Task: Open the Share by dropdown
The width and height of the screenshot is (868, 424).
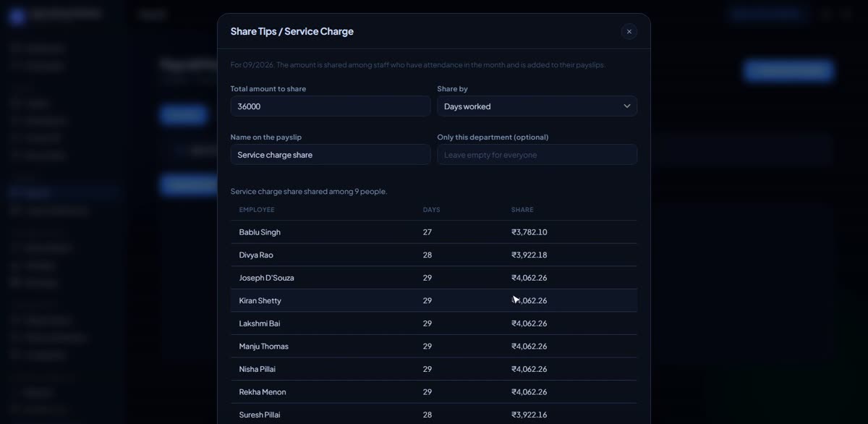Action: 537,106
